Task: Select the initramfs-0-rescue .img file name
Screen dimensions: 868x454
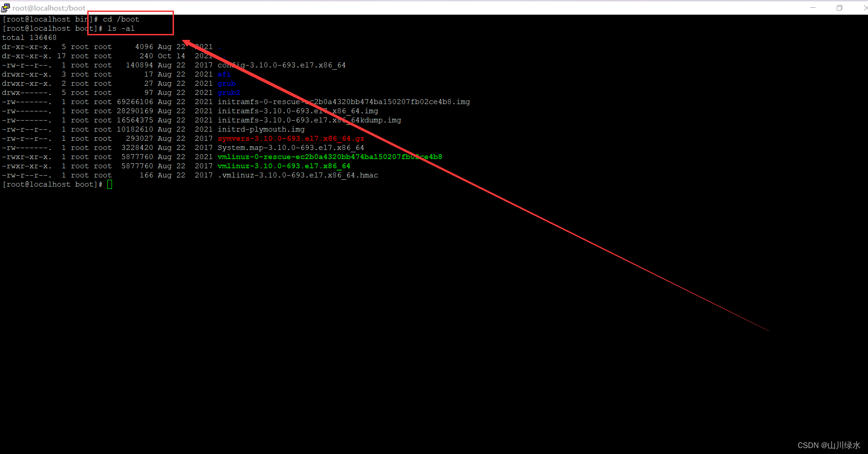Action: click(344, 102)
